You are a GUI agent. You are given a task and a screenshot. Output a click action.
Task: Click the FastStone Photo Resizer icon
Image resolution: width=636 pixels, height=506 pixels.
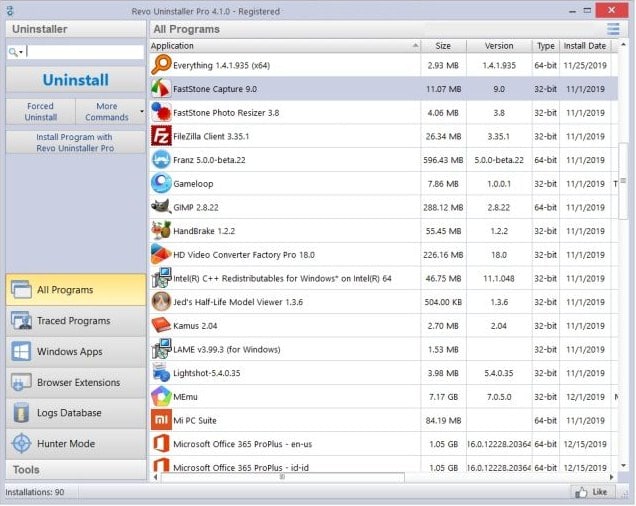point(161,112)
